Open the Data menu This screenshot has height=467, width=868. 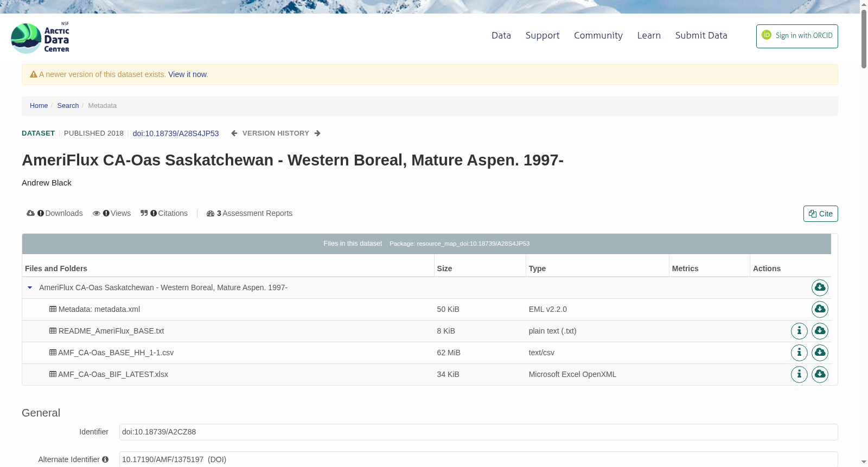coord(501,35)
